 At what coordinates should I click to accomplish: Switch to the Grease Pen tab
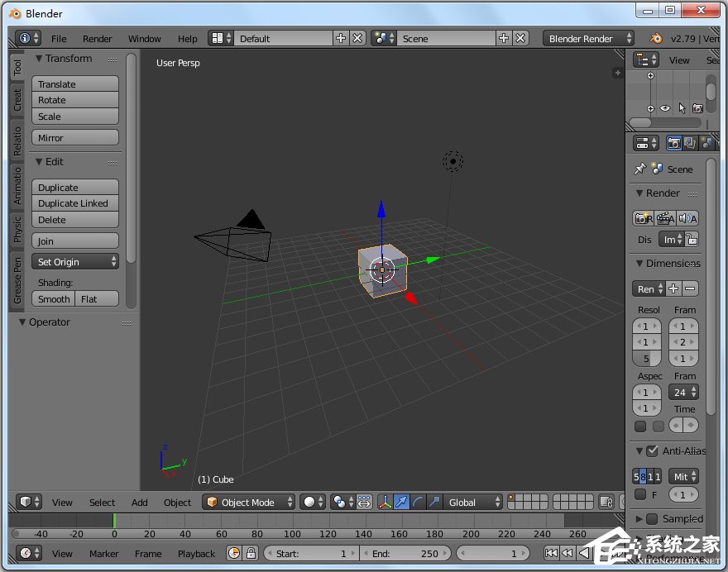click(17, 280)
